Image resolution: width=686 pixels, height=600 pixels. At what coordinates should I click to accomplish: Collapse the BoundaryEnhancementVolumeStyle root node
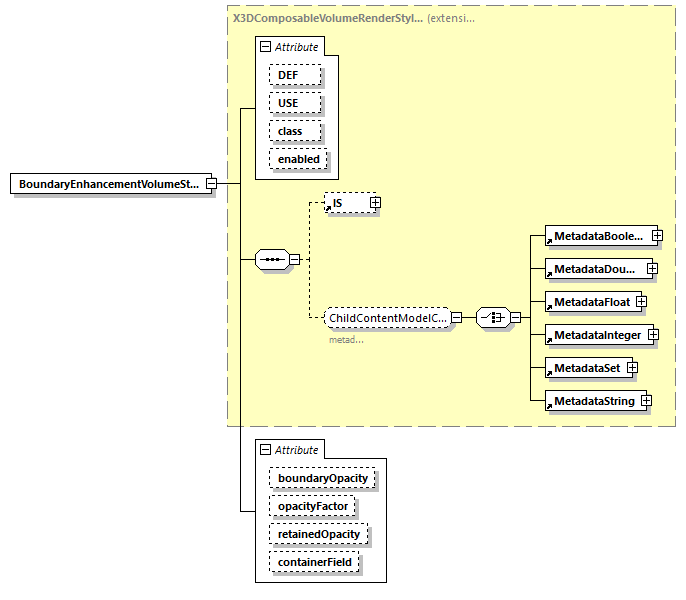pyautogui.click(x=212, y=184)
